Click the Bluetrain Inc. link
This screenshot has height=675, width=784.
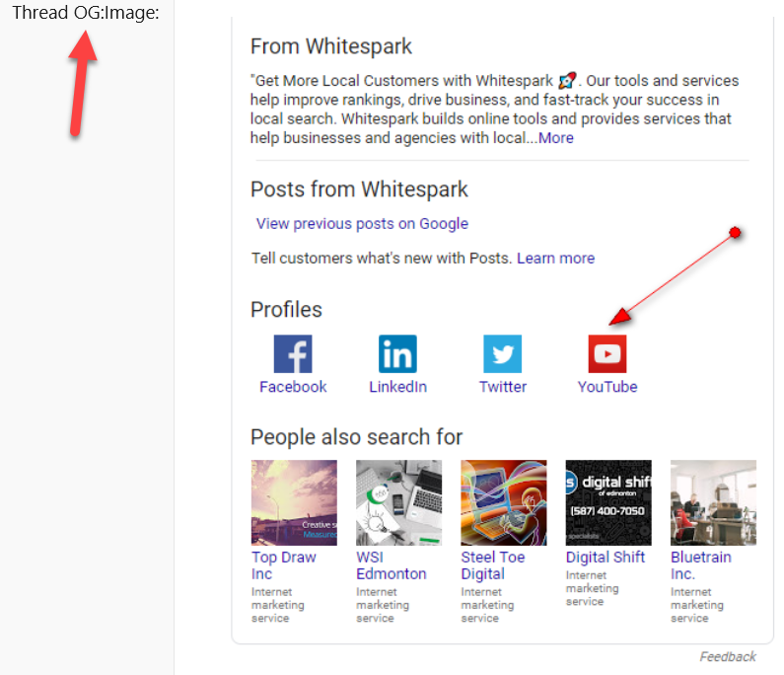point(701,565)
